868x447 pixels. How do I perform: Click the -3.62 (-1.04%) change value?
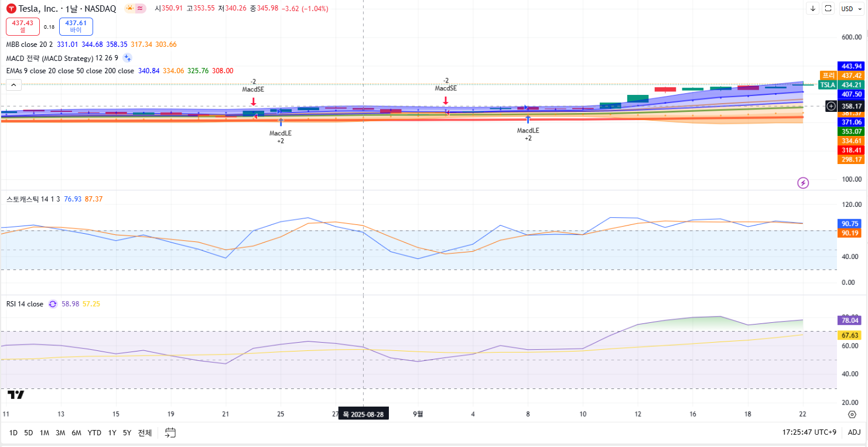pos(305,9)
